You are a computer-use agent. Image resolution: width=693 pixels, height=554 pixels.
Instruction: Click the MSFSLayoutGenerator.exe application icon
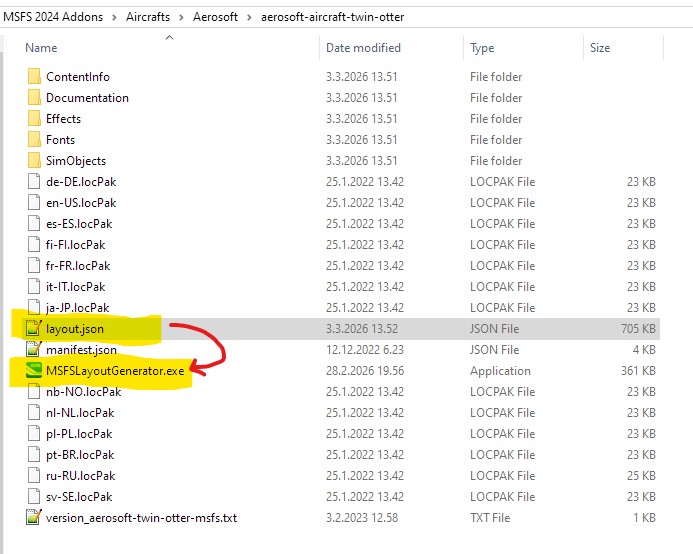click(34, 371)
